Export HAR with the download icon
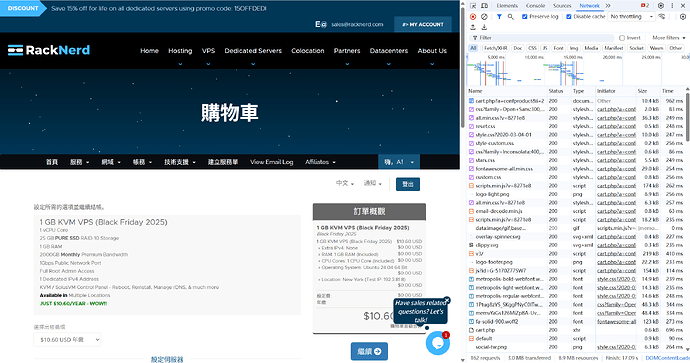This screenshot has width=690, height=363. coord(484,27)
